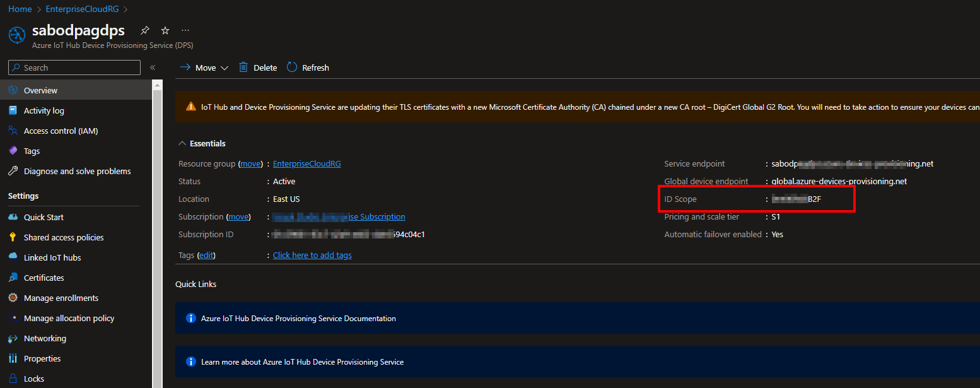Viewport: 980px width, 388px height.
Task: Click here to add tags link
Action: [312, 255]
